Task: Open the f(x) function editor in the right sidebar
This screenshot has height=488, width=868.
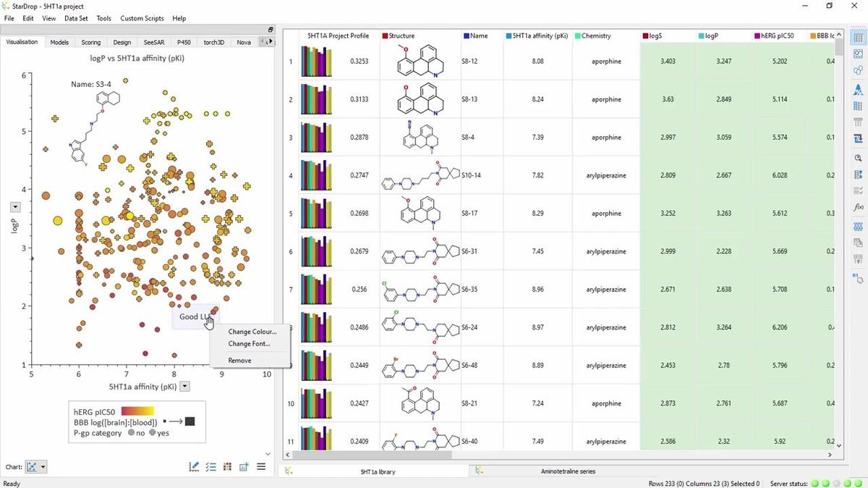Action: (x=858, y=206)
